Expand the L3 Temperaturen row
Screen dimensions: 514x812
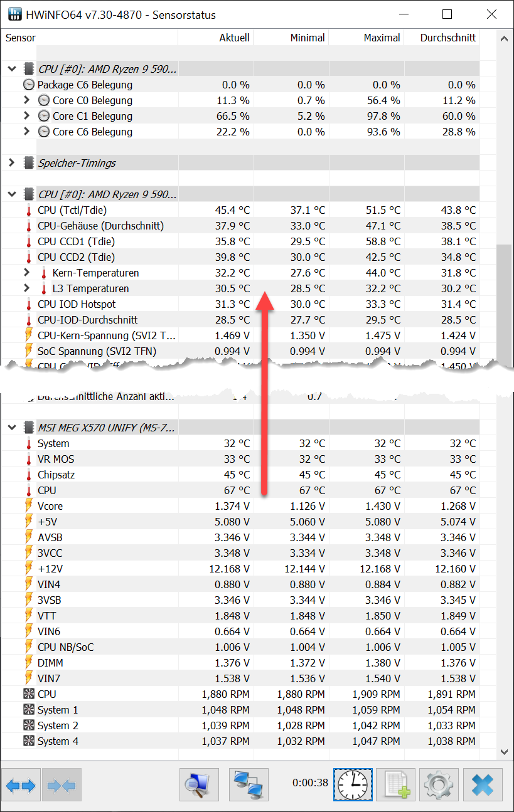tap(26, 288)
